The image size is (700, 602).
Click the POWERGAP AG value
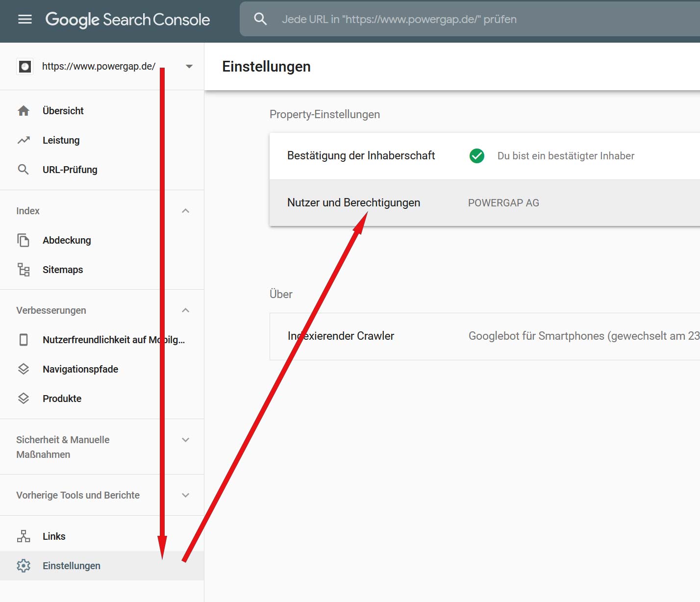click(503, 203)
